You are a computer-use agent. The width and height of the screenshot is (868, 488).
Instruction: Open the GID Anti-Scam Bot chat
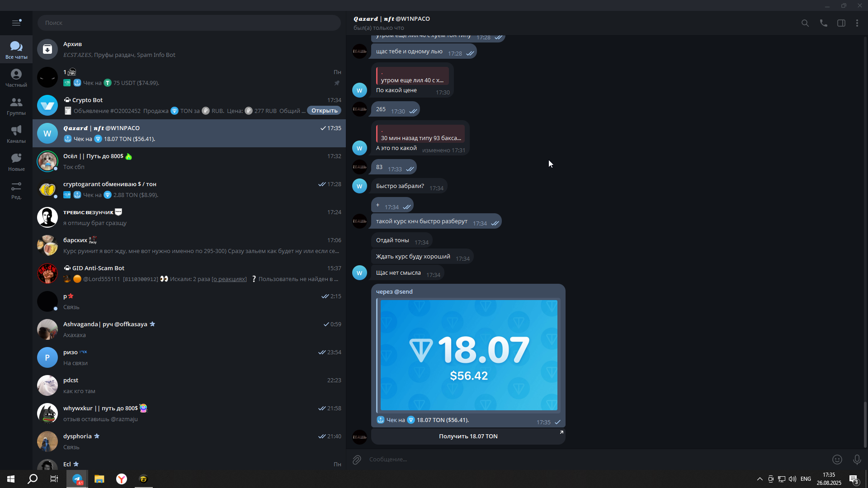click(189, 273)
